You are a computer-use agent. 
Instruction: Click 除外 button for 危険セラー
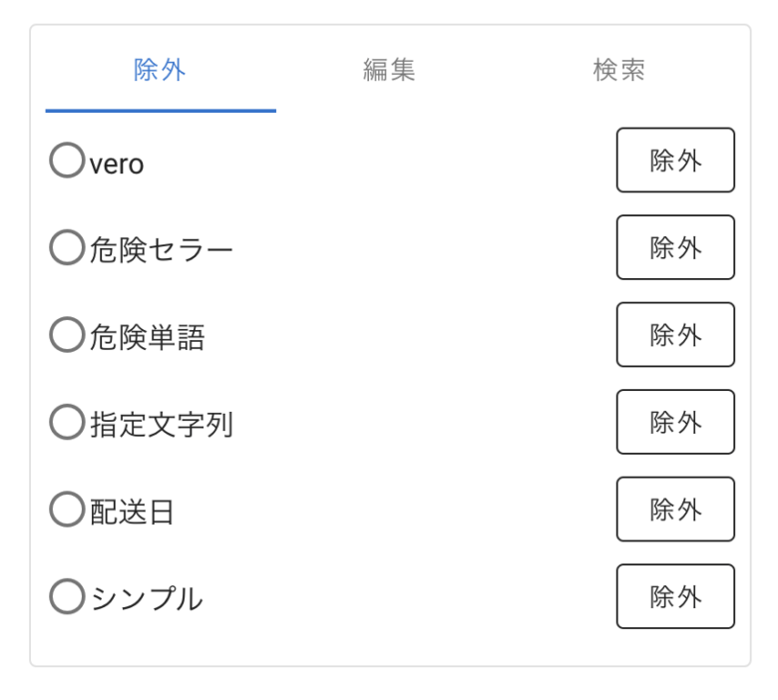tap(675, 247)
